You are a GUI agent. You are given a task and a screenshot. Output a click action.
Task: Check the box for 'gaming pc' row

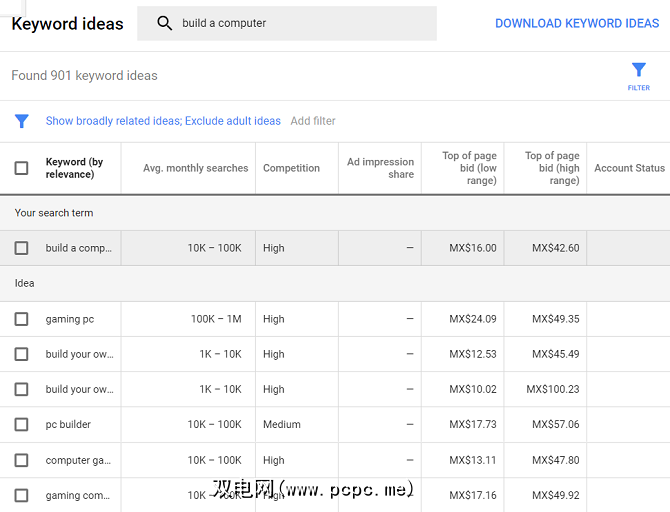(21, 319)
